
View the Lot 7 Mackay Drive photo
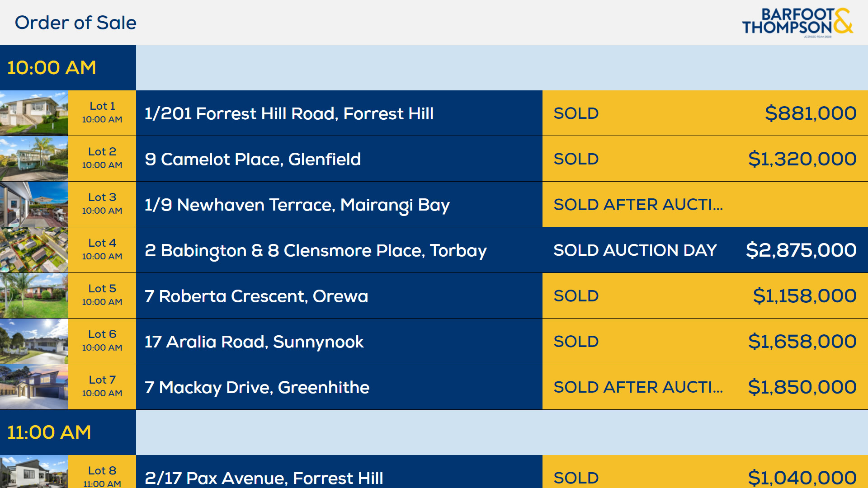click(x=34, y=387)
